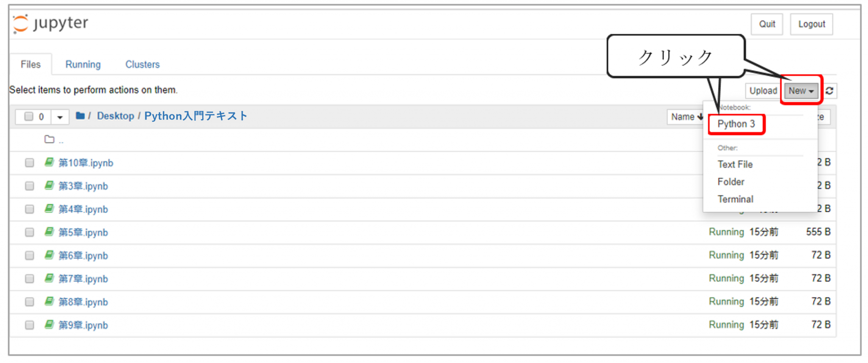Switch to the Running tab
The width and height of the screenshot is (868, 363).
pos(83,64)
